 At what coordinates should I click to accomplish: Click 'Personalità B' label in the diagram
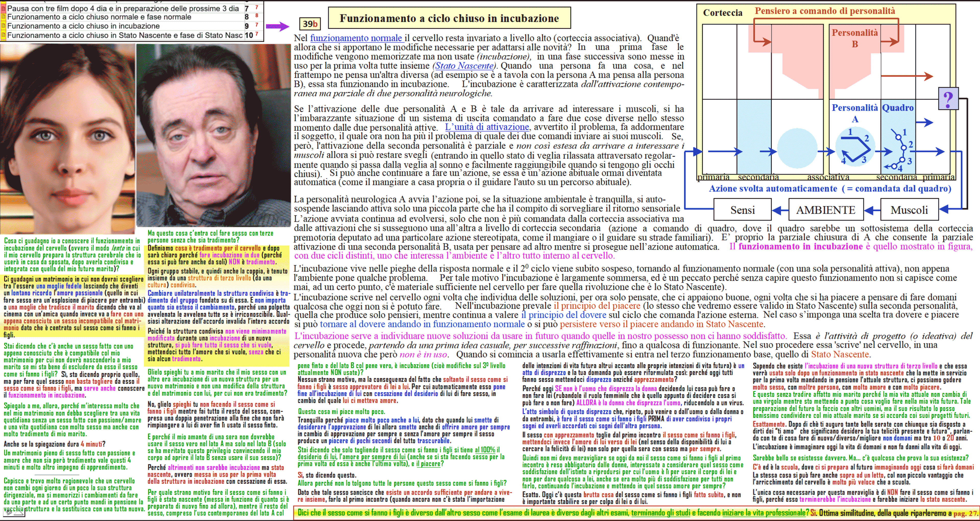click(x=854, y=38)
